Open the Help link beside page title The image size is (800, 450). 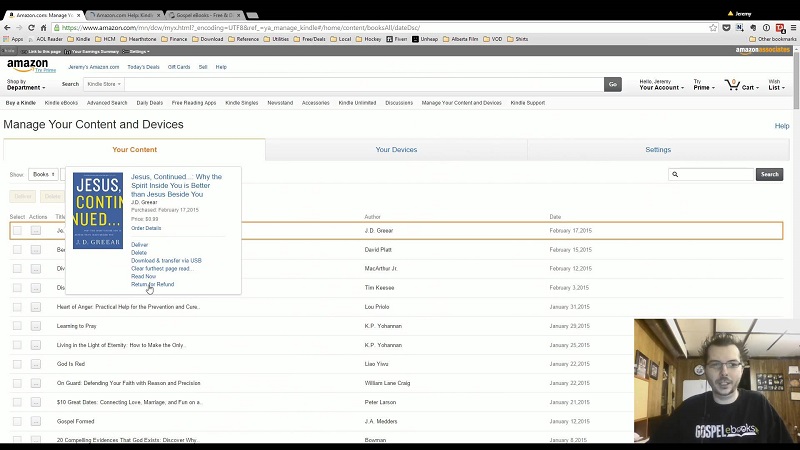pyautogui.click(x=782, y=126)
